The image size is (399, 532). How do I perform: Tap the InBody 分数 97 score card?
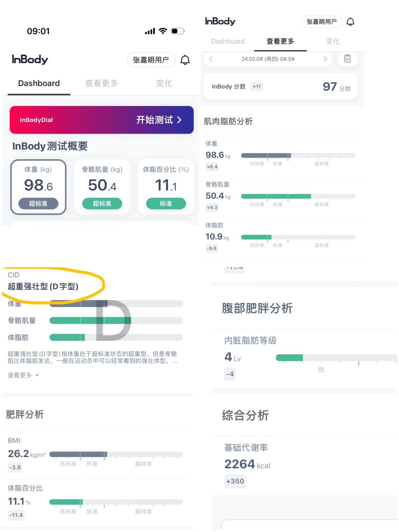tap(280, 87)
